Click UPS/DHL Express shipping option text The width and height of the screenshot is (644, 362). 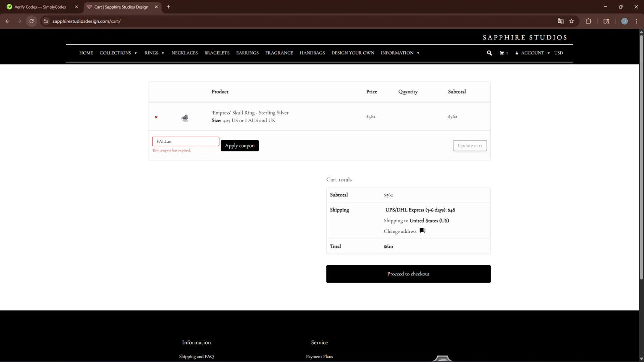point(420,210)
